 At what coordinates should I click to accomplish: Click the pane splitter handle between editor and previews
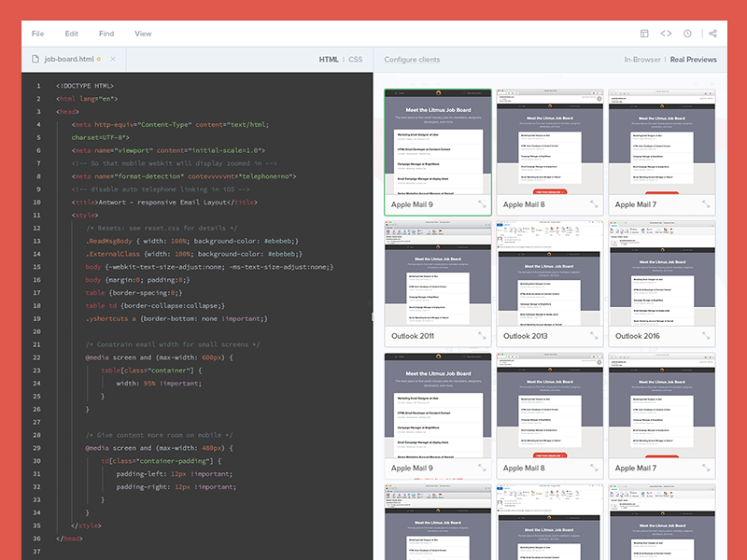373,316
